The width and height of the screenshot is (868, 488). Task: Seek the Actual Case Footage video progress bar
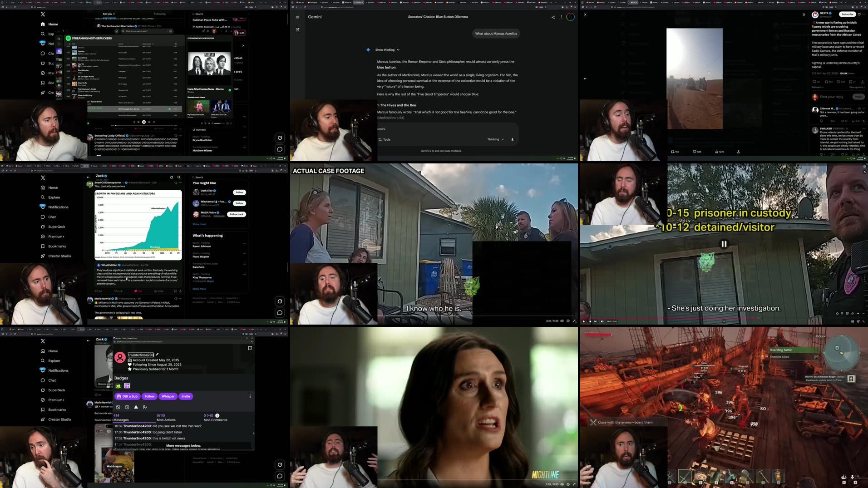point(477,316)
